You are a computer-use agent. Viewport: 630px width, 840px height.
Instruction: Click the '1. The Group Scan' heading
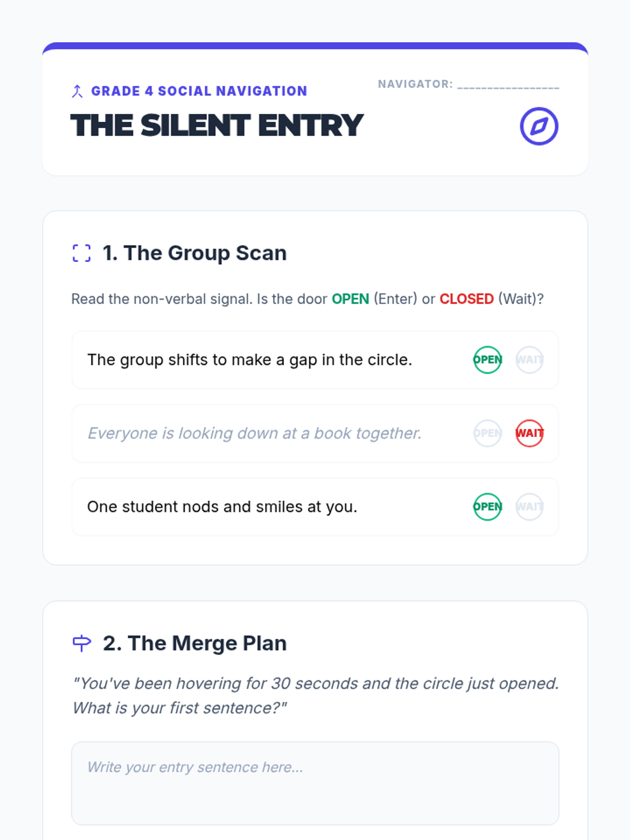click(195, 253)
